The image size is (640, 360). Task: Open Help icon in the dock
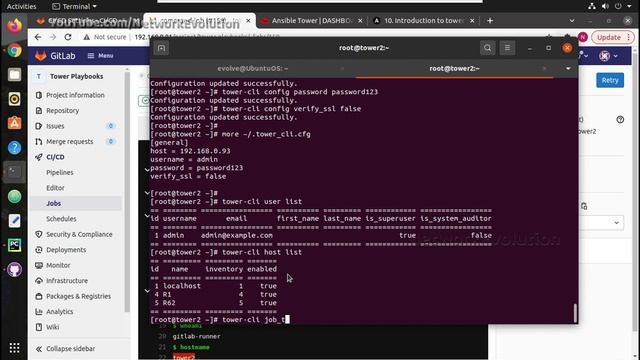pos(14,148)
